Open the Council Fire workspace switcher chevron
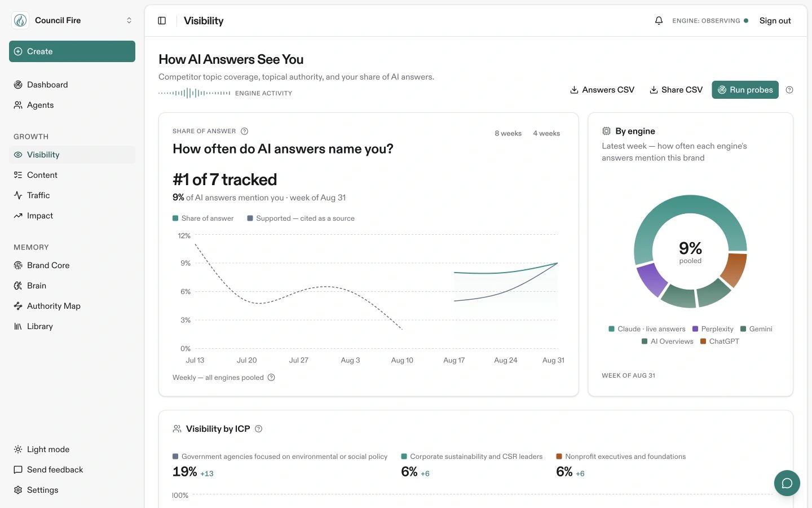This screenshot has width=812, height=508. click(129, 20)
